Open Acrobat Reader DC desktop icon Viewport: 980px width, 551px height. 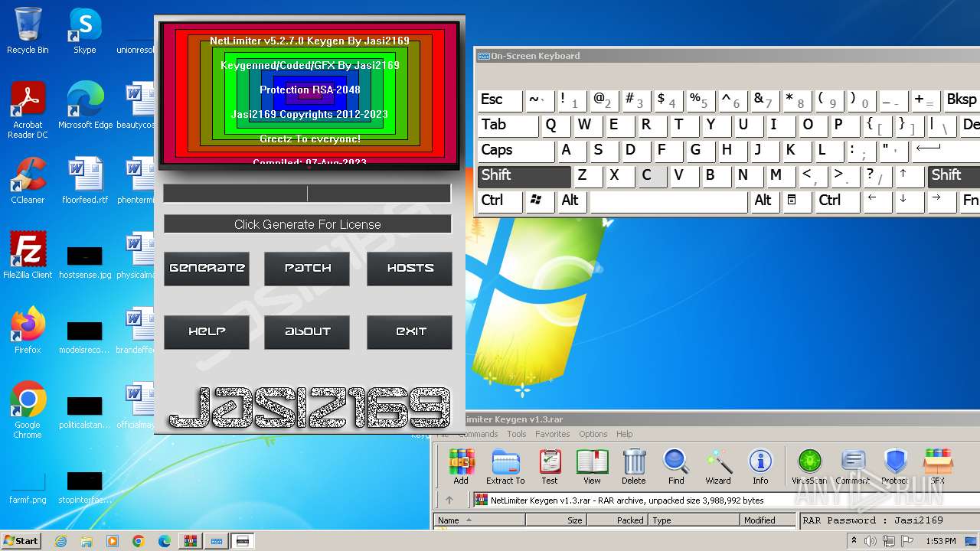tap(28, 110)
